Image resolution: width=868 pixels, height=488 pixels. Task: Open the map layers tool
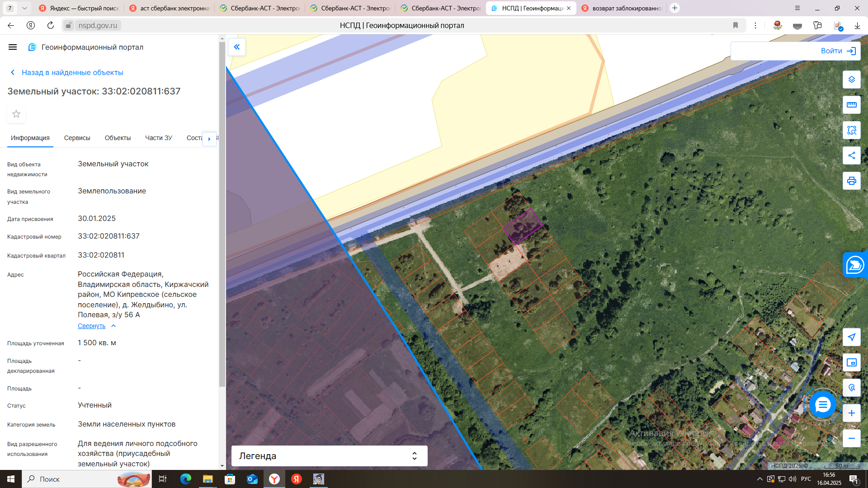click(x=851, y=80)
